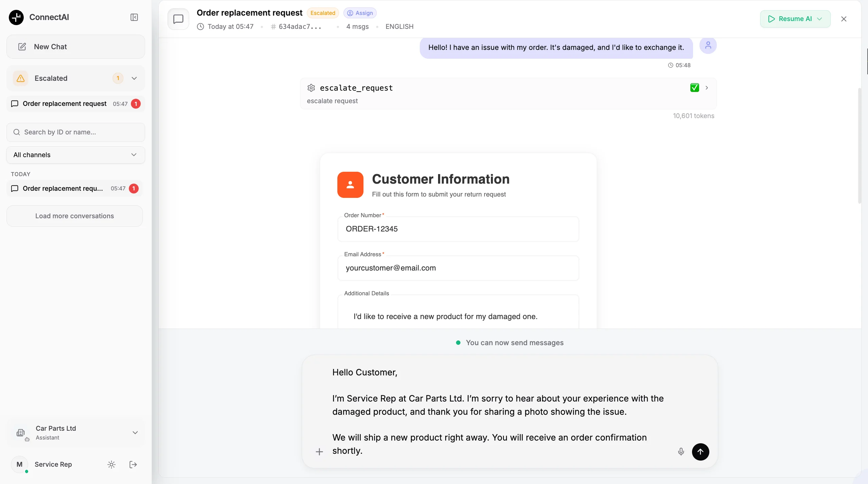This screenshot has width=868, height=484.
Task: Click the Customer Information heading
Action: coord(441,179)
